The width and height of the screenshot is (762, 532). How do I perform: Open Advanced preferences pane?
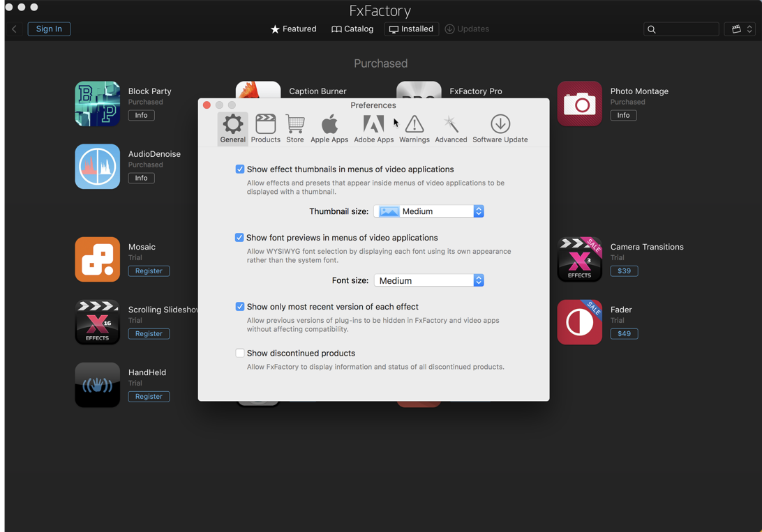tap(451, 129)
